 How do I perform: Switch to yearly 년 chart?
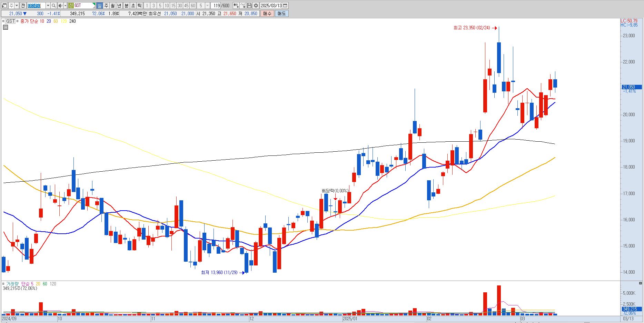tap(119, 6)
